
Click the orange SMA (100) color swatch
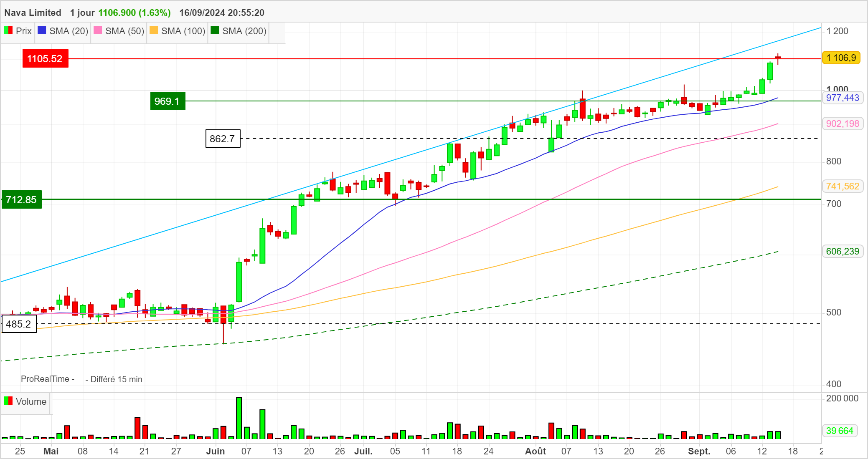[x=154, y=30]
